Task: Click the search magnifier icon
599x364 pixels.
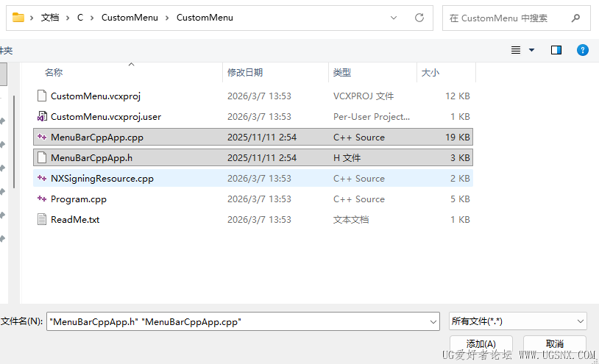Action: 575,18
